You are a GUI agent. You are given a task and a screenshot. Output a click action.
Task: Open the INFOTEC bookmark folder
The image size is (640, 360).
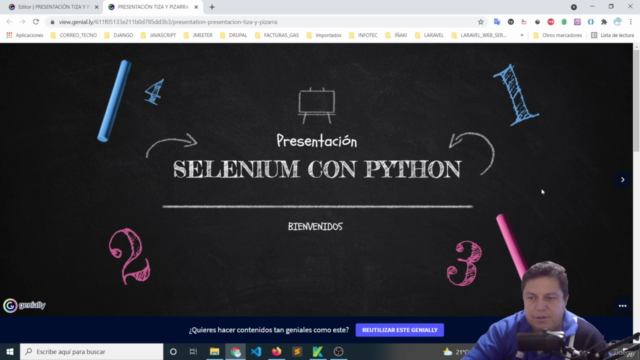pyautogui.click(x=363, y=35)
